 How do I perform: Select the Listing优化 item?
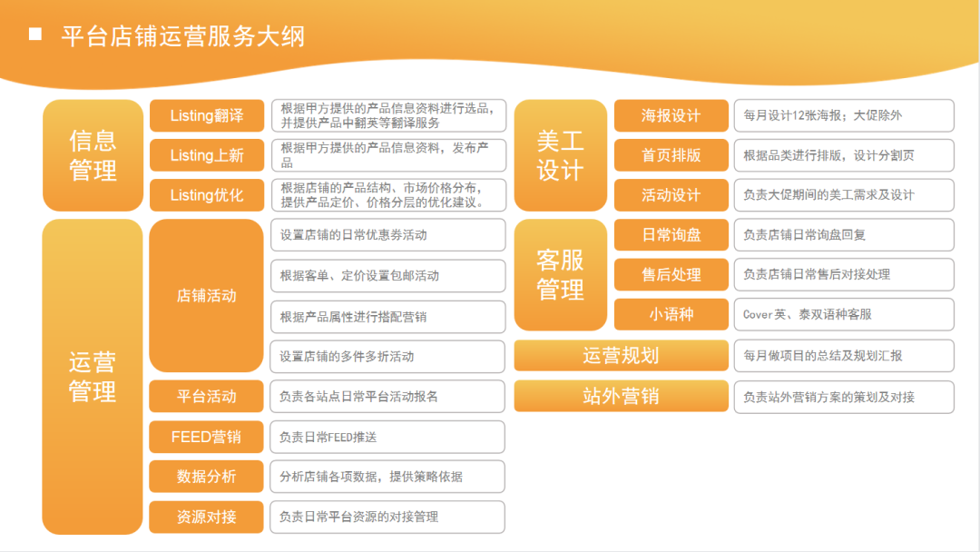coord(206,194)
